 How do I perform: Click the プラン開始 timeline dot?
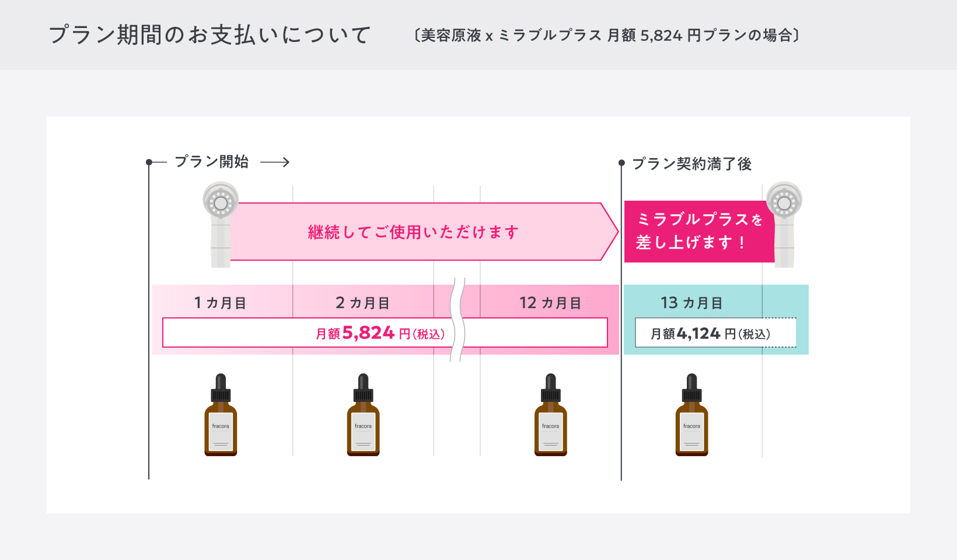point(149,162)
